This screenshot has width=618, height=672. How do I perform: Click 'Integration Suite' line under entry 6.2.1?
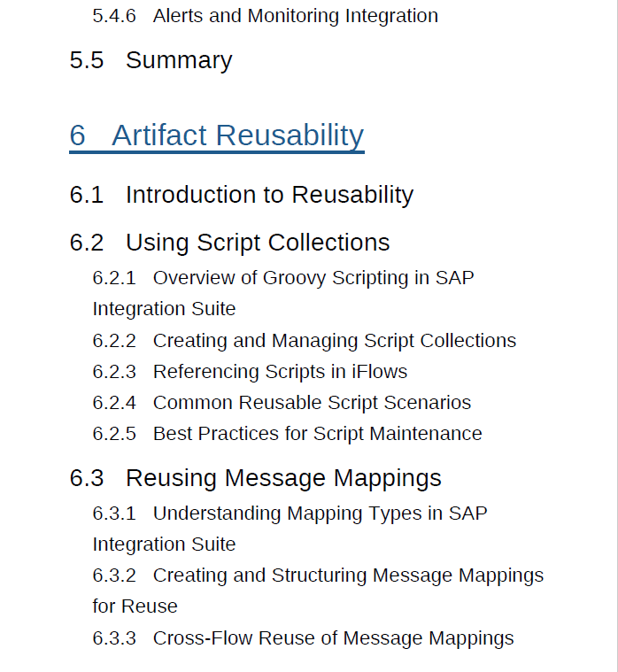coord(164,309)
